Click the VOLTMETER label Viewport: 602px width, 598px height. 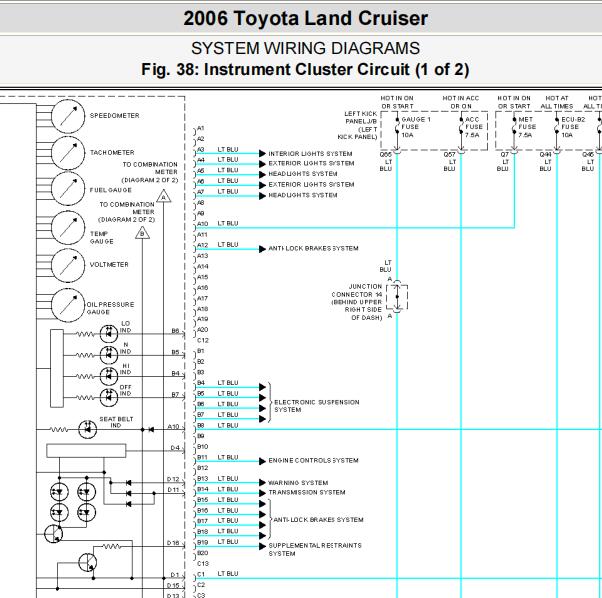click(109, 264)
